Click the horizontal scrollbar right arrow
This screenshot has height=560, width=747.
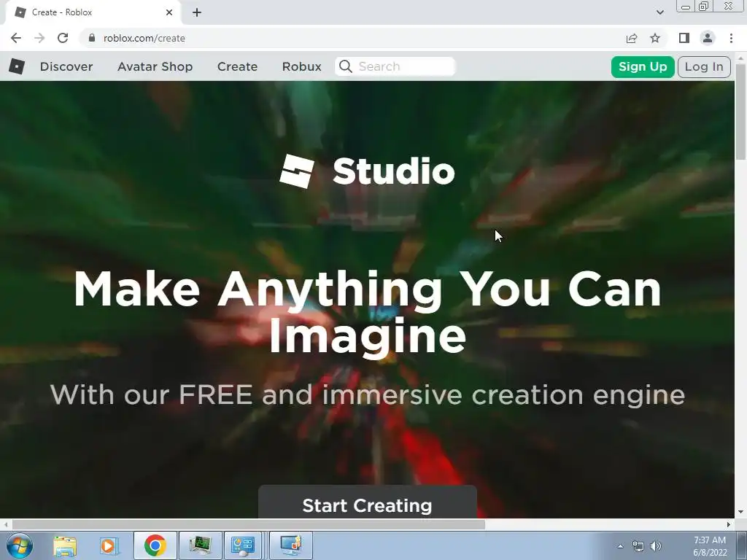click(729, 524)
